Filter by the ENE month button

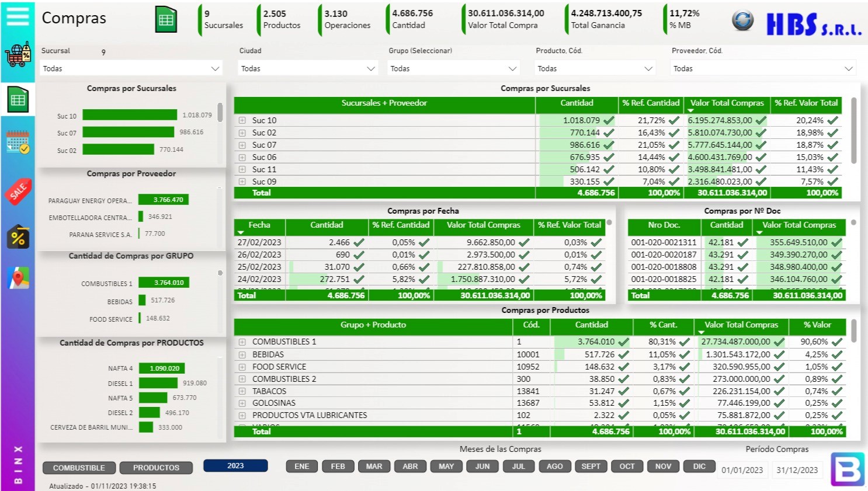(x=302, y=466)
